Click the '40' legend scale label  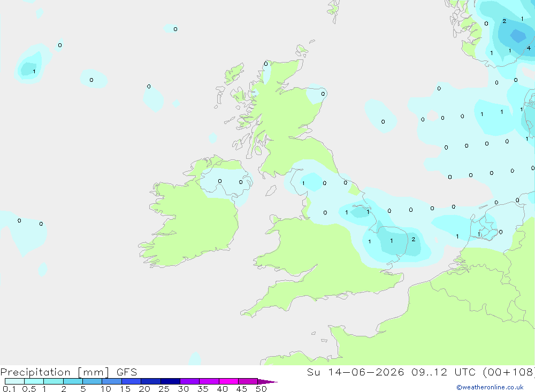click(x=222, y=389)
